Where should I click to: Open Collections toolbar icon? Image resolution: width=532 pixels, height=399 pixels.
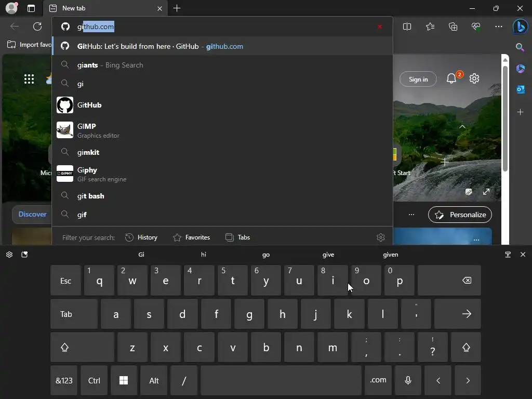pos(453,26)
